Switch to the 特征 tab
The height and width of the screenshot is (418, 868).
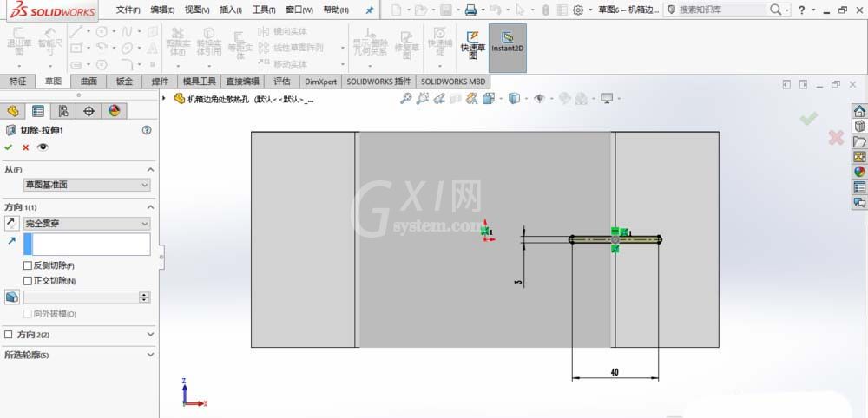click(x=18, y=82)
